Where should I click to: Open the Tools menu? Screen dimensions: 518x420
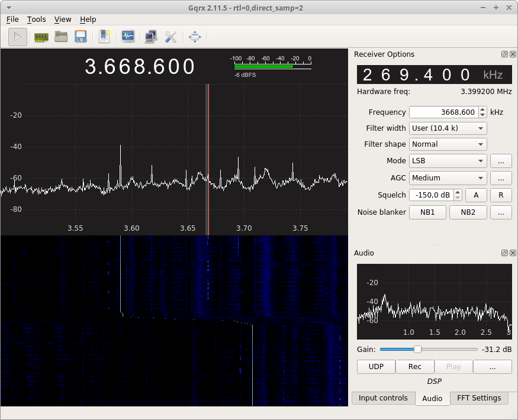(x=36, y=20)
